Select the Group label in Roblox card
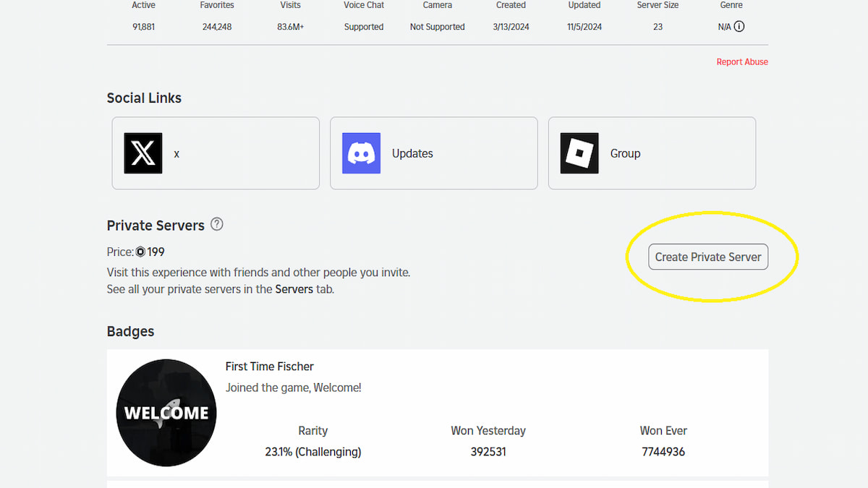 (625, 153)
